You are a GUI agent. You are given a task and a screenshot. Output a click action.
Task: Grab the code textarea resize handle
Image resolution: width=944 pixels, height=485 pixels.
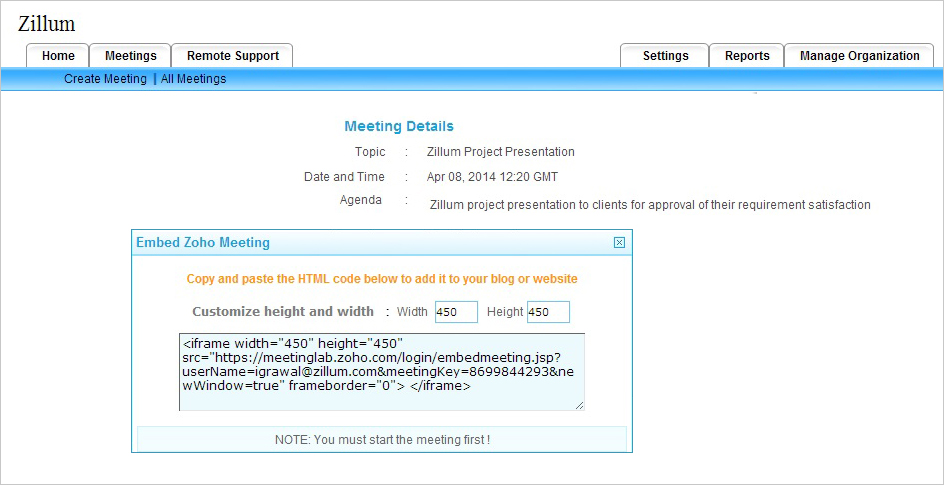[x=579, y=406]
